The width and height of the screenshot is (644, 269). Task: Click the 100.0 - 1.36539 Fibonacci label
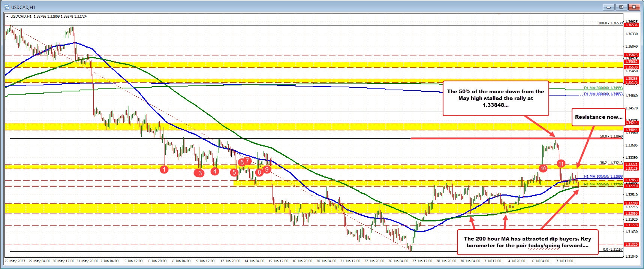tap(610, 23)
